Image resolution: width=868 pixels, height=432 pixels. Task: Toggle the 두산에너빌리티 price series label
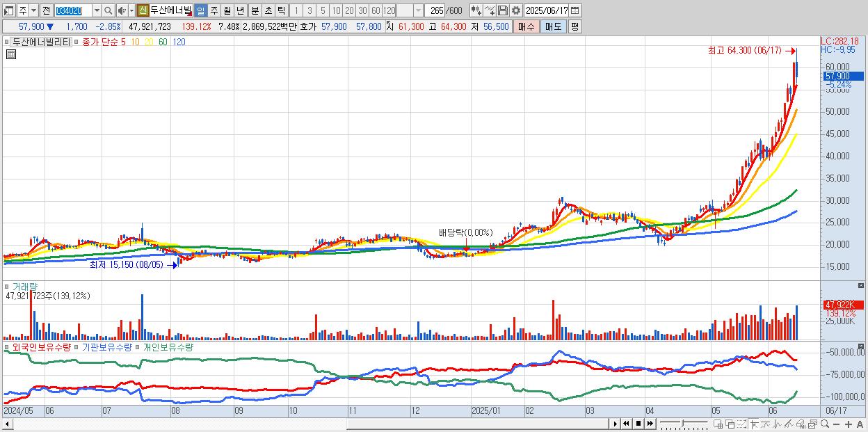click(x=41, y=42)
